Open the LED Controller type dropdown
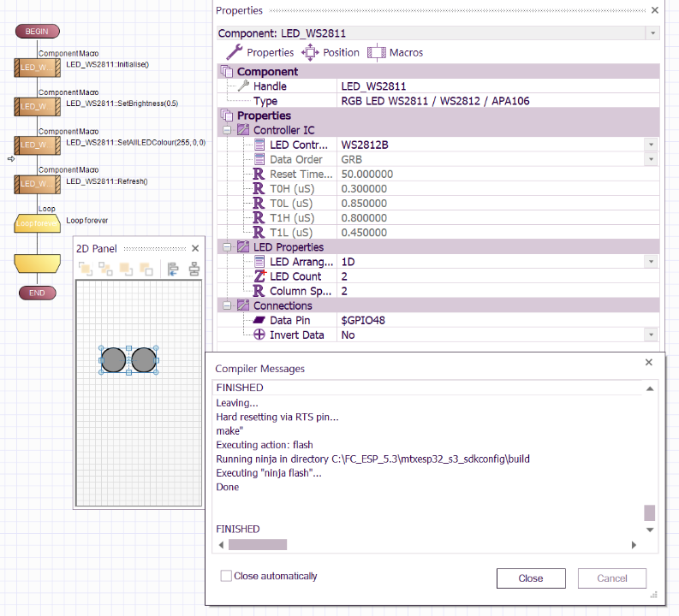The image size is (679, 616). pos(652,145)
